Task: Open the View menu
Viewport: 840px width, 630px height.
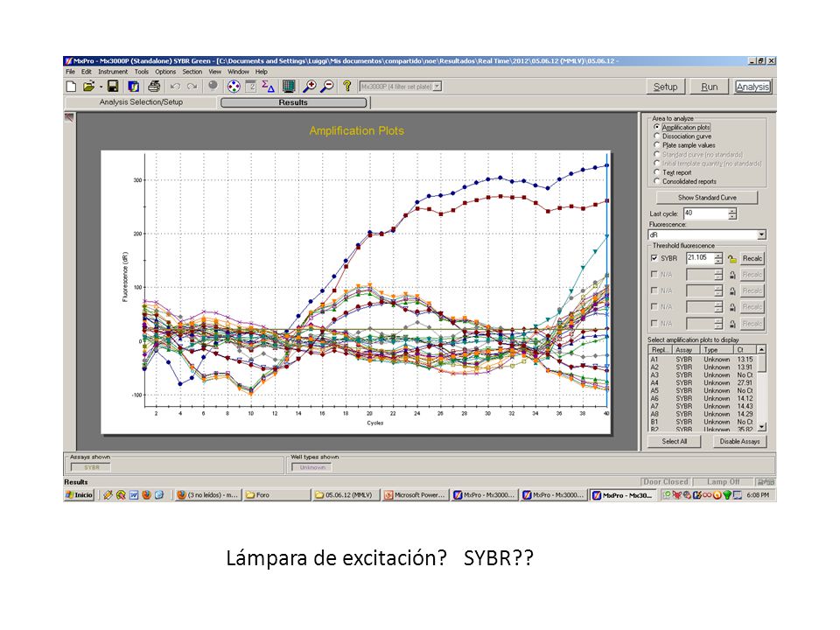Action: coord(215,72)
